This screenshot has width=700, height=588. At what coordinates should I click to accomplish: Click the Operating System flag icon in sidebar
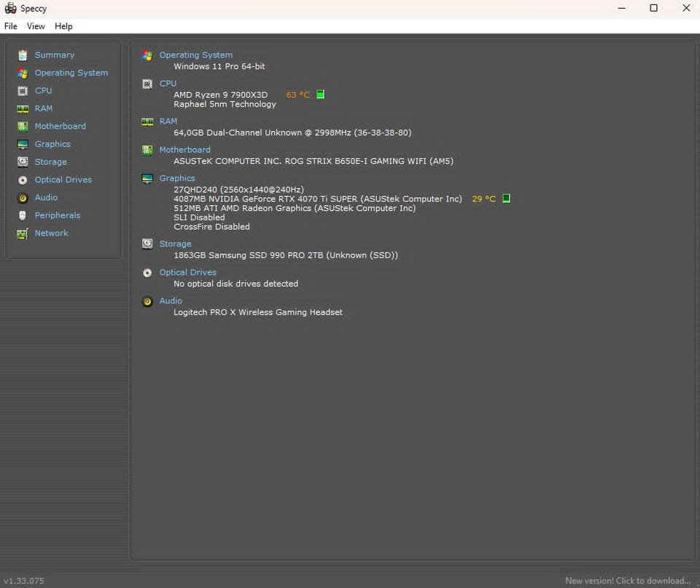click(x=23, y=73)
